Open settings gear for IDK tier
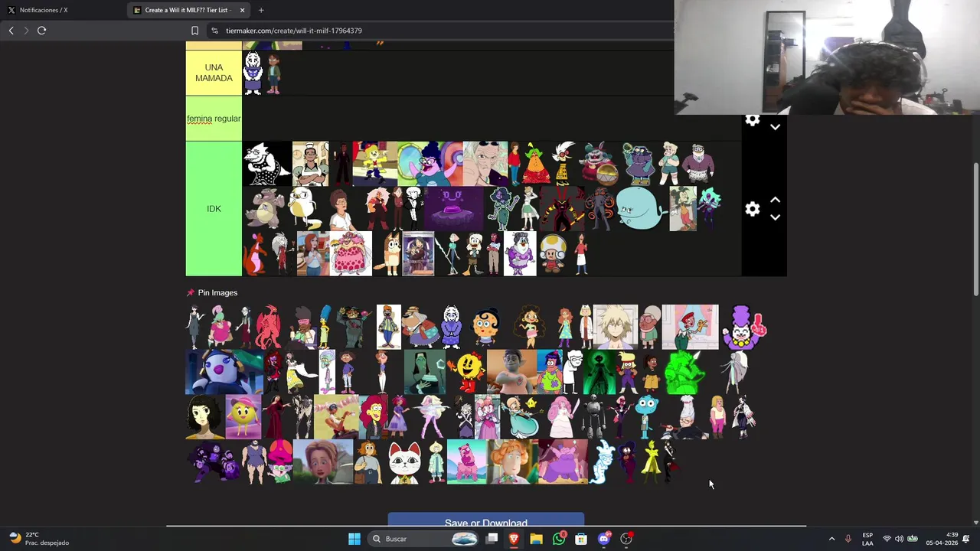 coord(752,209)
